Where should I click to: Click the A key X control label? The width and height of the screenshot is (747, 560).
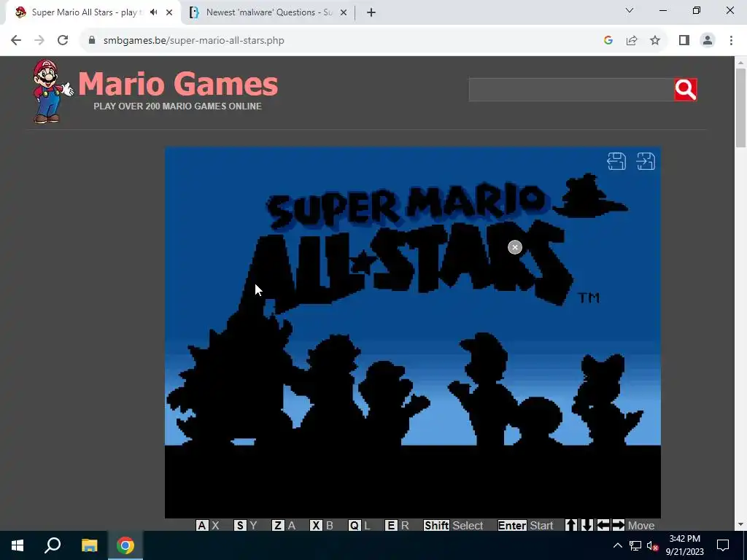pyautogui.click(x=208, y=525)
